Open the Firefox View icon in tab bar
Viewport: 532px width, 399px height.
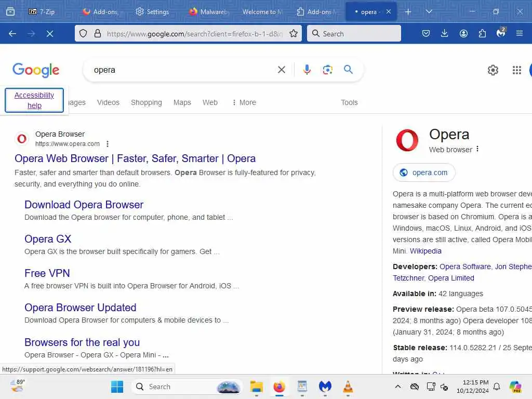tap(10, 11)
